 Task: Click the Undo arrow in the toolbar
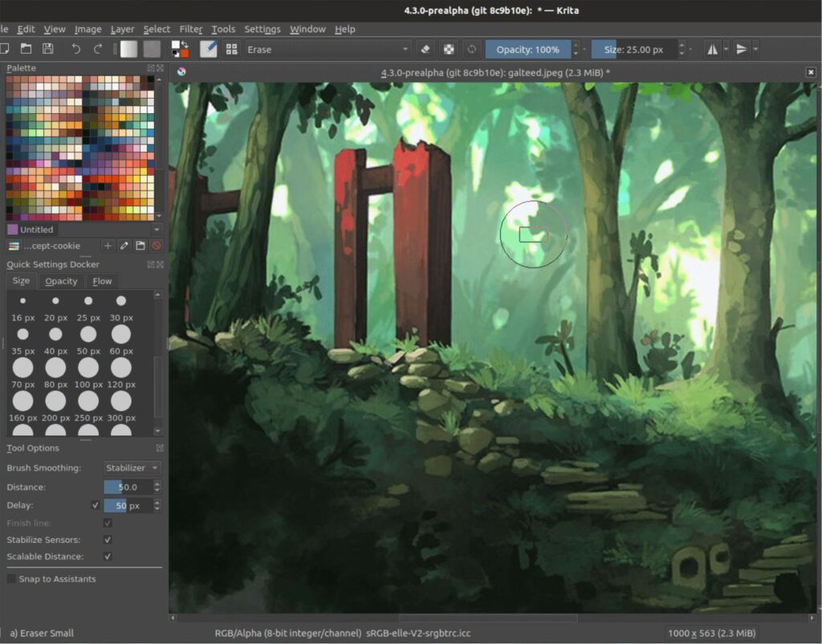coord(76,49)
